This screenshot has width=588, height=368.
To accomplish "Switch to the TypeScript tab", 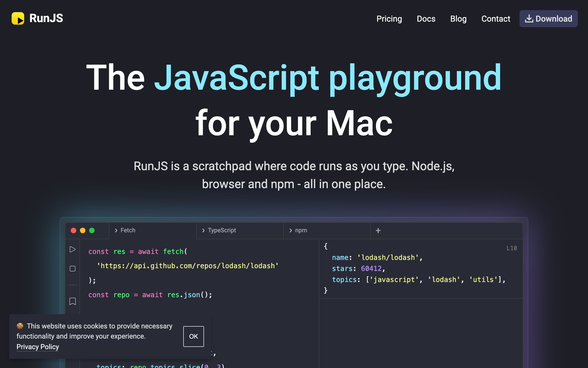I will [240, 230].
